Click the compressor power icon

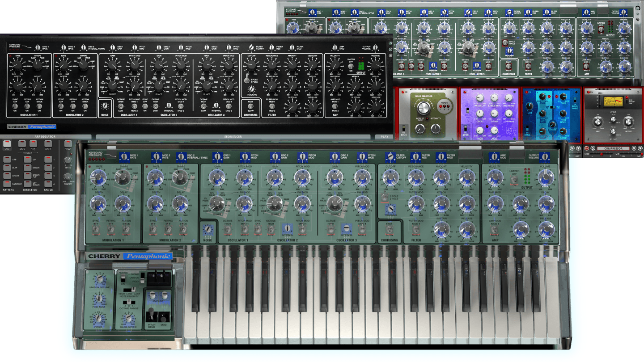click(x=587, y=148)
